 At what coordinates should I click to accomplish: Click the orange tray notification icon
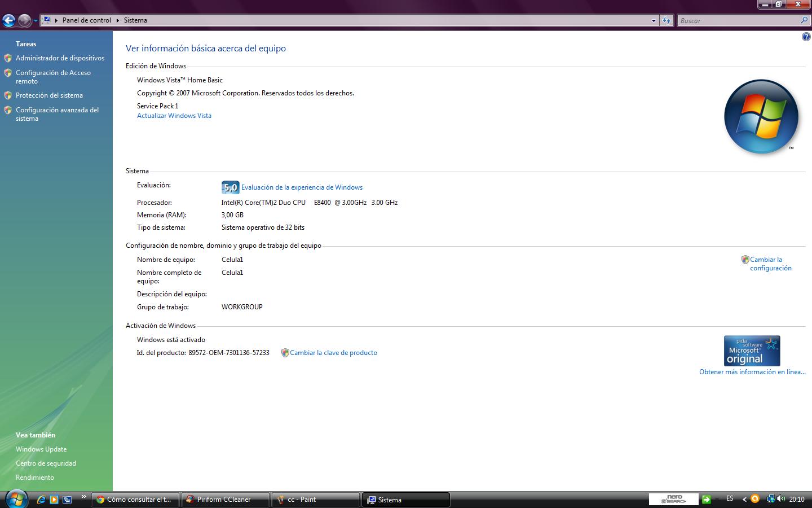coord(755,499)
